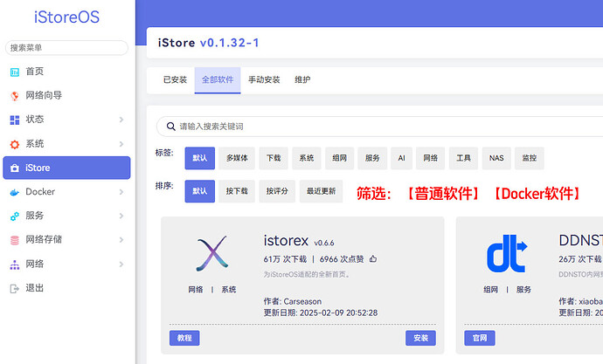Click the 系统 gear icon in the sidebar
Viewport: 603px width, 364px height.
point(14,144)
